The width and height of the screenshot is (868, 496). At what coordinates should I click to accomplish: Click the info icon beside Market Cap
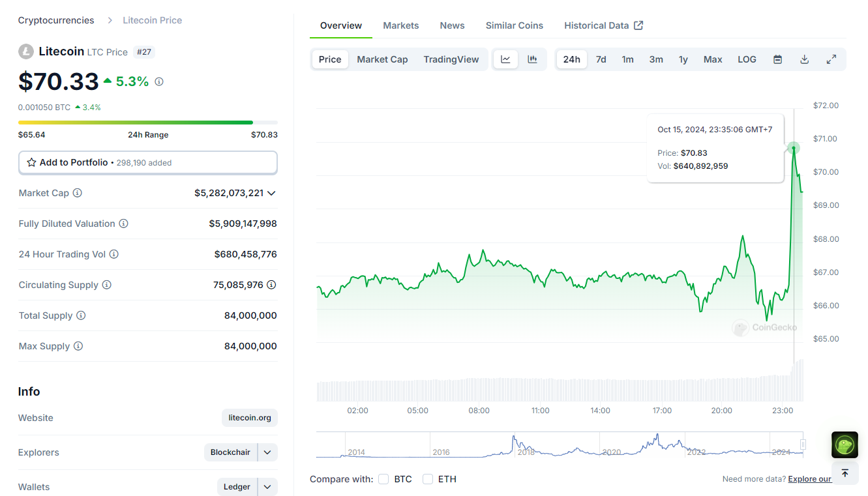point(78,193)
